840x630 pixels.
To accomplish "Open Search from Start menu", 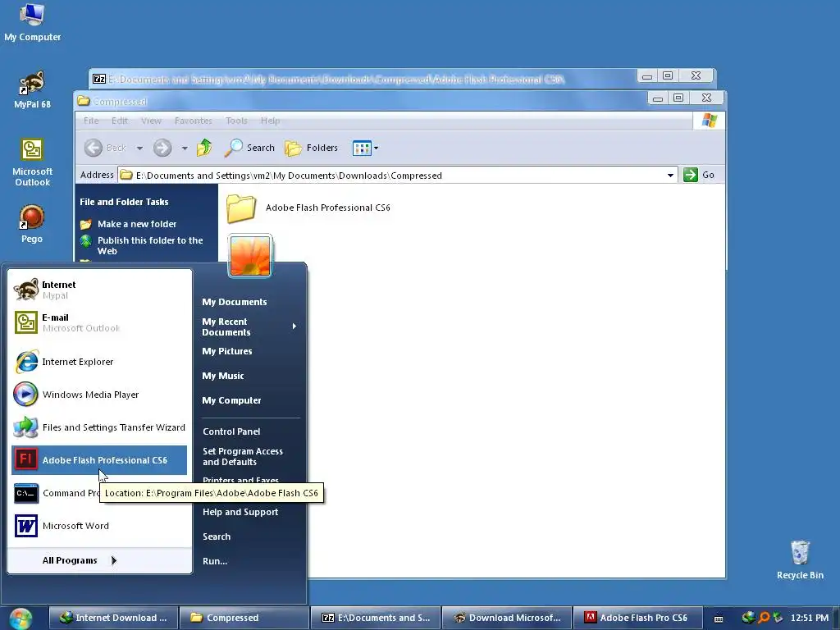I will click(x=217, y=536).
